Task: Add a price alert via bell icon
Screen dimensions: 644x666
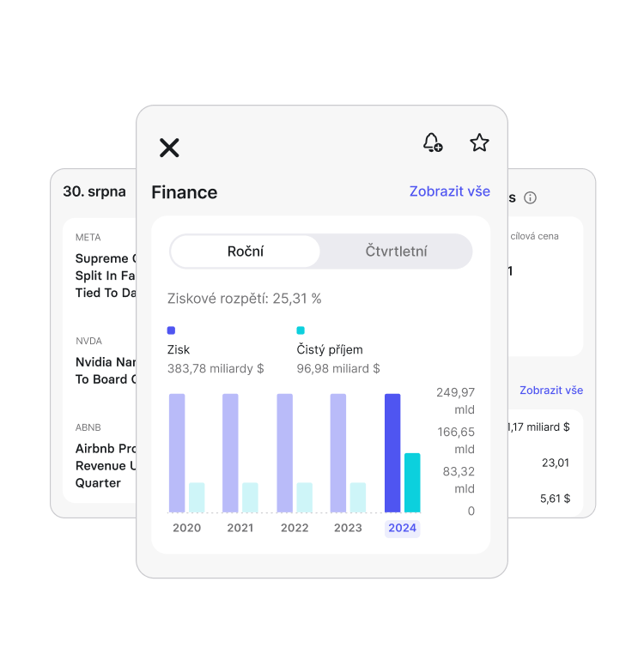Action: point(433,142)
